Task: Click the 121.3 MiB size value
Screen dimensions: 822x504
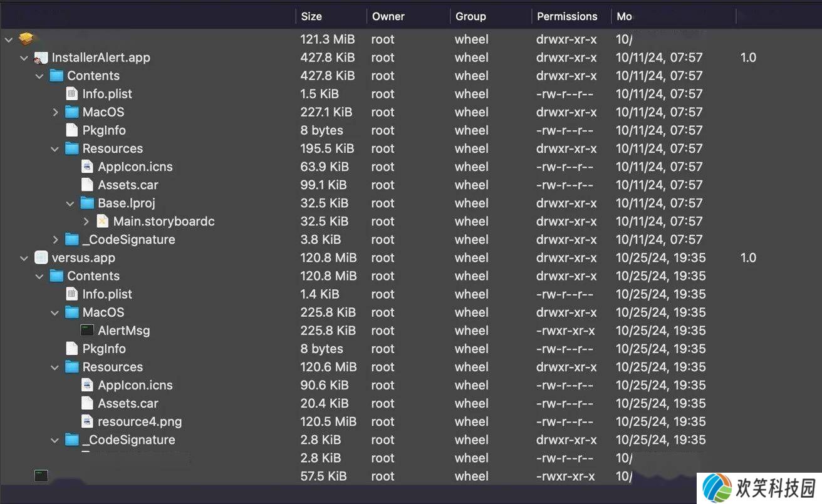Action: 327,39
